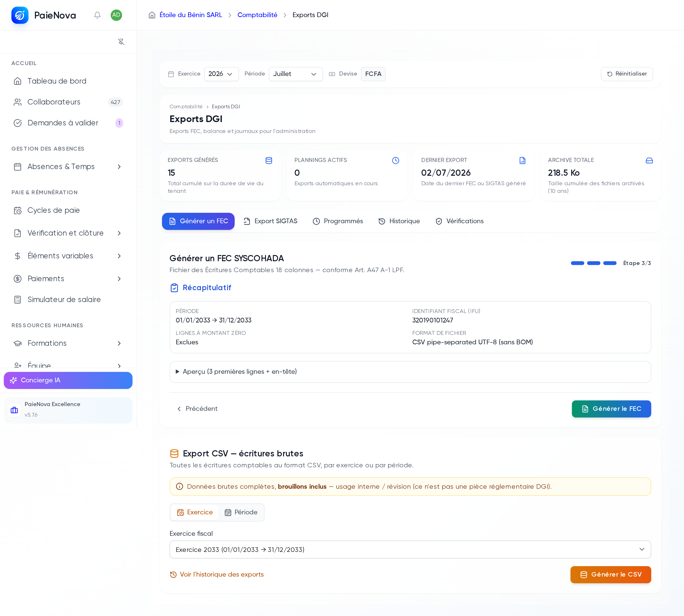Expand the Aperçu preview disclosure

(x=410, y=372)
